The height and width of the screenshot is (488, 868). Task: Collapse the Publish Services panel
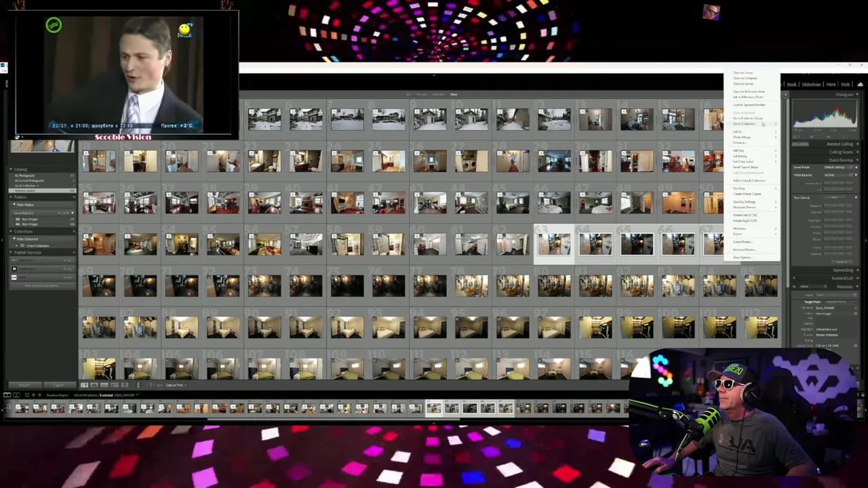pos(10,252)
